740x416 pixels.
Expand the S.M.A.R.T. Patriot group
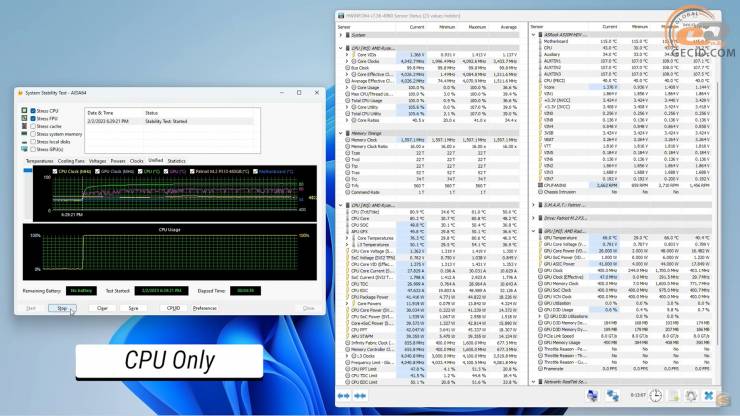coord(534,205)
